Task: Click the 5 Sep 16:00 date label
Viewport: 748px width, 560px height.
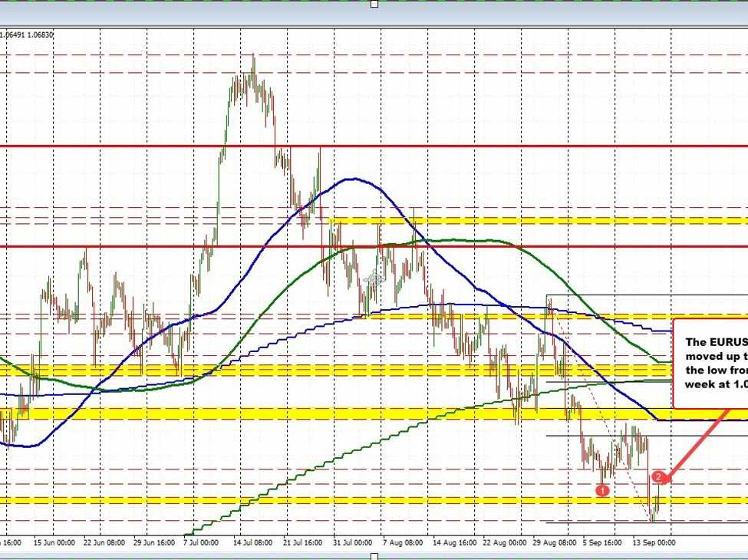Action: tap(602, 541)
